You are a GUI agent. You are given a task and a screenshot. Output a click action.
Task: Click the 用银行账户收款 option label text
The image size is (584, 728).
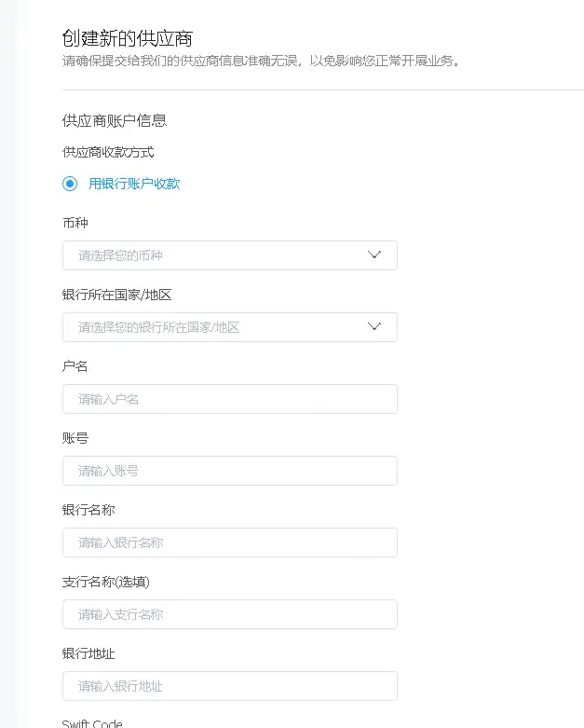point(134,184)
